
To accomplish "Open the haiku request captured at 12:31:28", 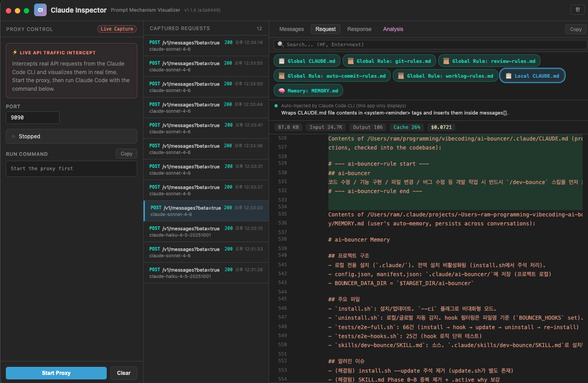I will [x=206, y=273].
